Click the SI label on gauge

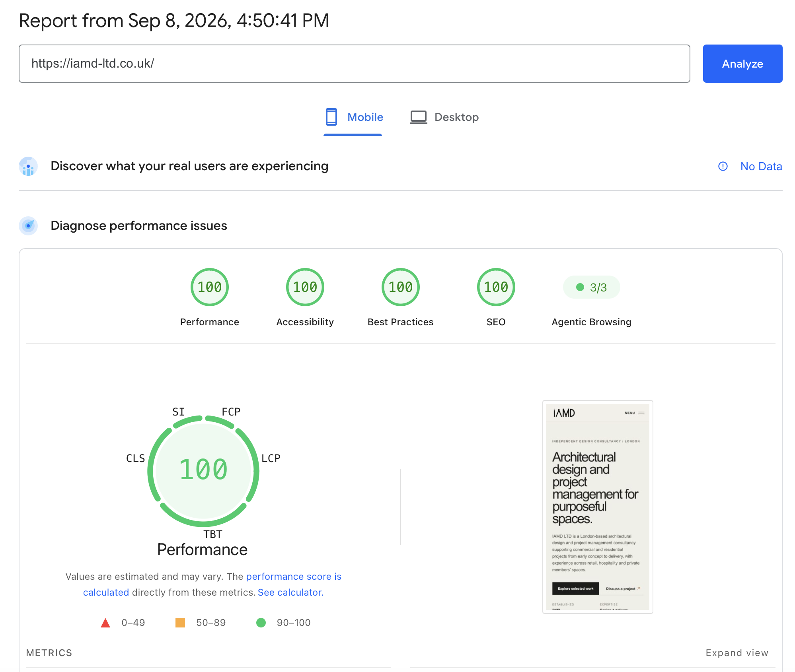click(179, 412)
